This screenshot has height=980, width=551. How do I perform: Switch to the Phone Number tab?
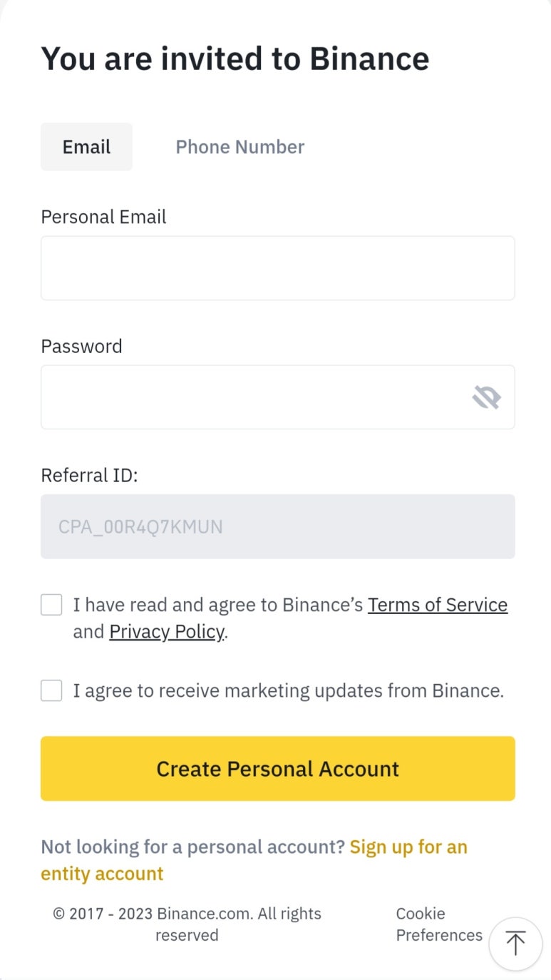click(x=240, y=147)
